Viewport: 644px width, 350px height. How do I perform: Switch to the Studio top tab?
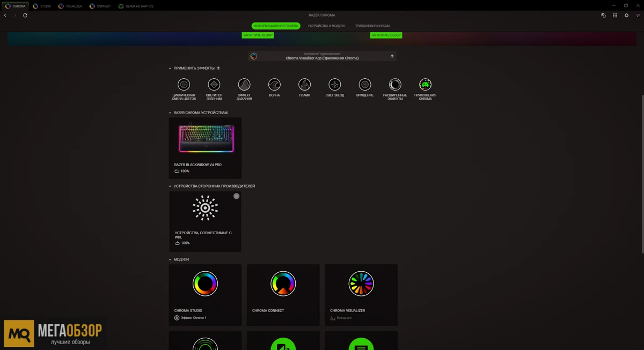42,6
